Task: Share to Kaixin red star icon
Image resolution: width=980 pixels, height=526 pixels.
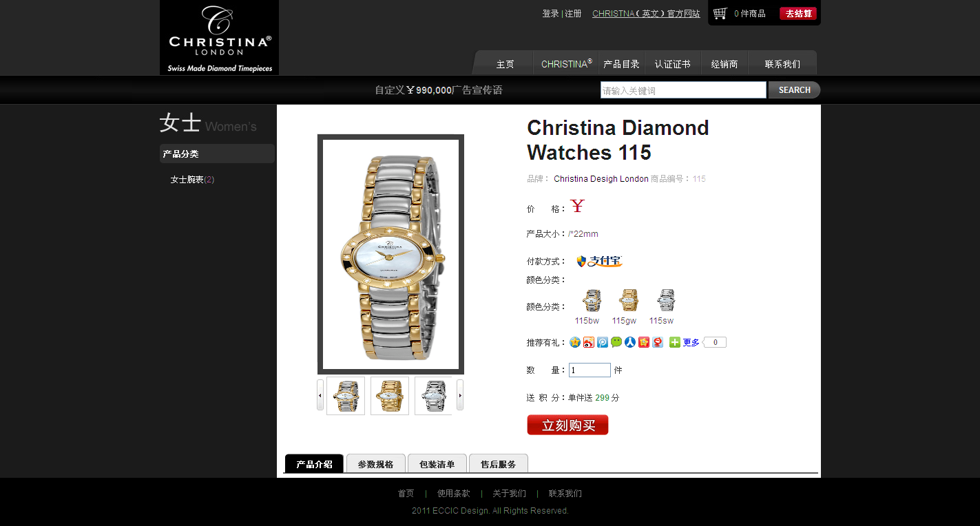Action: (x=644, y=342)
